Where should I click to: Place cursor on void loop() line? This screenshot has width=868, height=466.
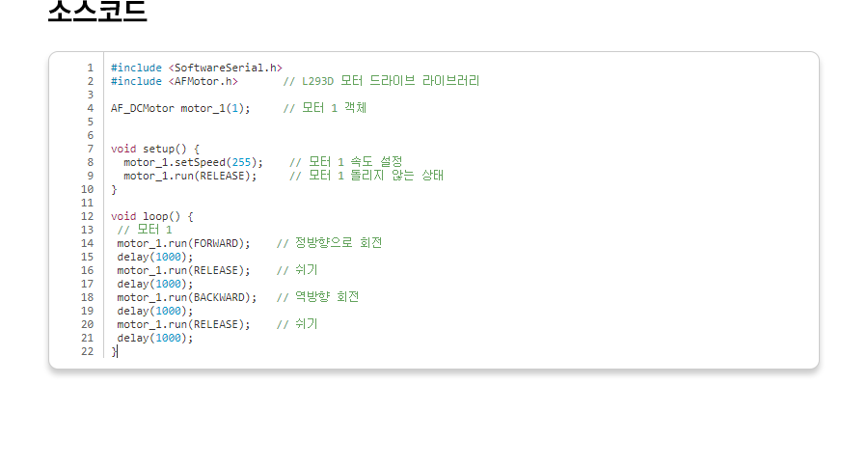151,216
